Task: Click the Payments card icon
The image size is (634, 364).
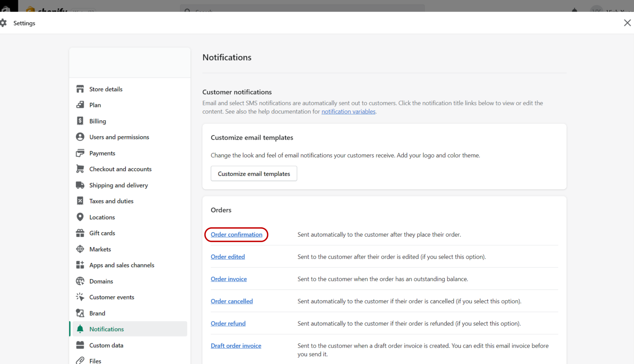Action: [80, 153]
